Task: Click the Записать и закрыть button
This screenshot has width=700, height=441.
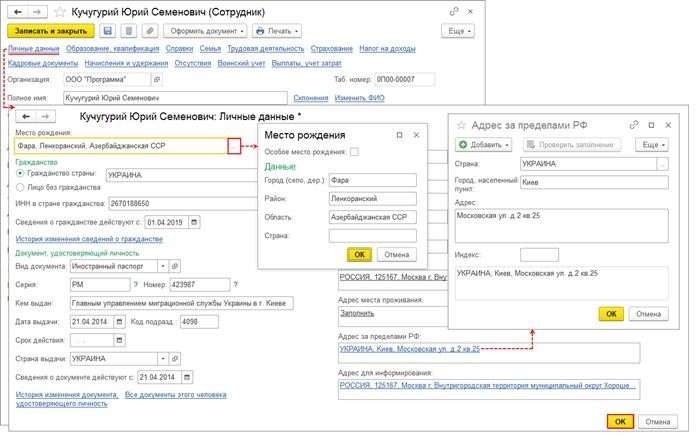Action: 51,31
